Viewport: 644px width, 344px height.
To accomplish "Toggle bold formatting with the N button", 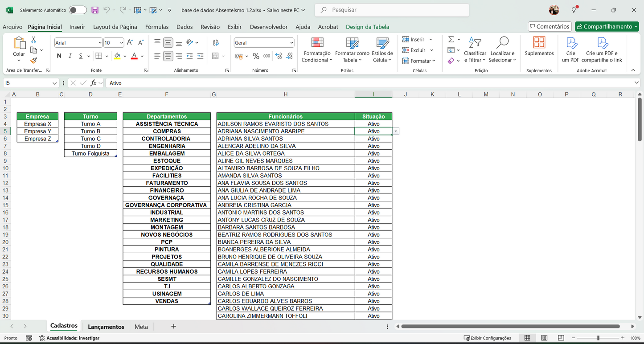I will [x=58, y=57].
